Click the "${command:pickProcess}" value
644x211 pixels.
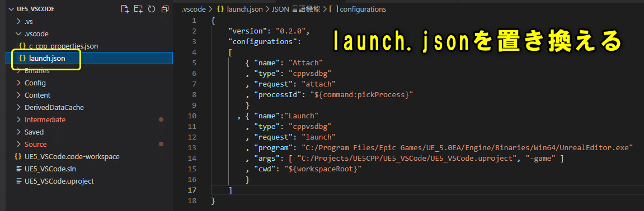361,95
